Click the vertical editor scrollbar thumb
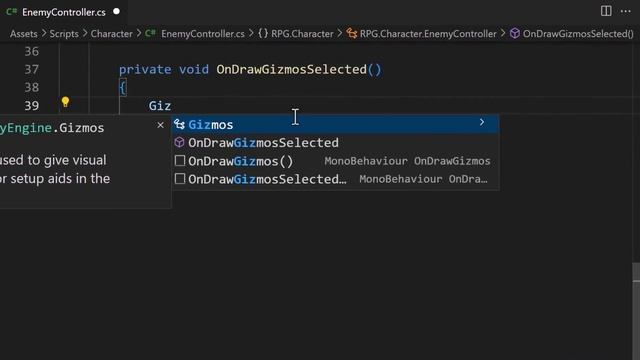 click(x=636, y=311)
